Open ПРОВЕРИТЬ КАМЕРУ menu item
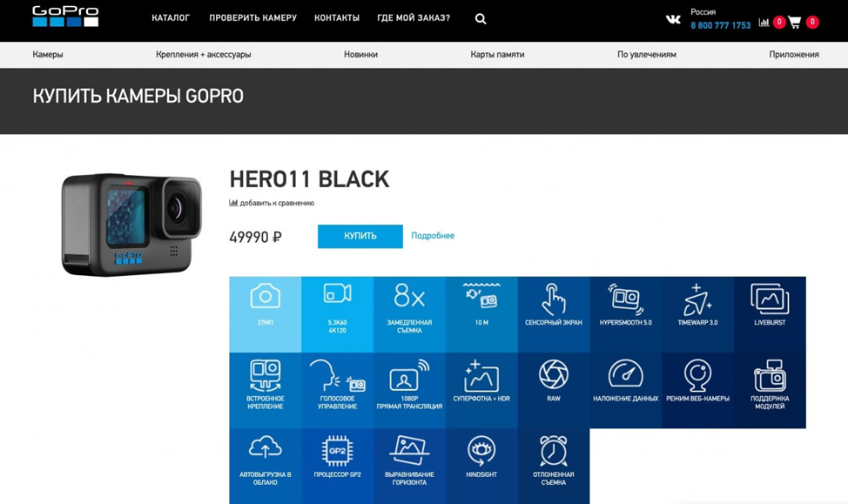Screen dimensions: 848x504 coord(252,18)
